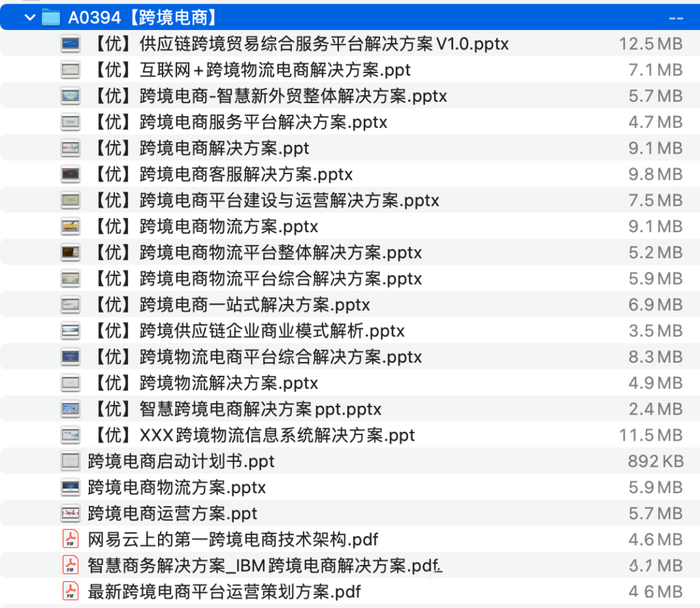The image size is (700, 608).
Task: Click the folder icon next to A0394【跨境电商】
Action: pyautogui.click(x=51, y=16)
